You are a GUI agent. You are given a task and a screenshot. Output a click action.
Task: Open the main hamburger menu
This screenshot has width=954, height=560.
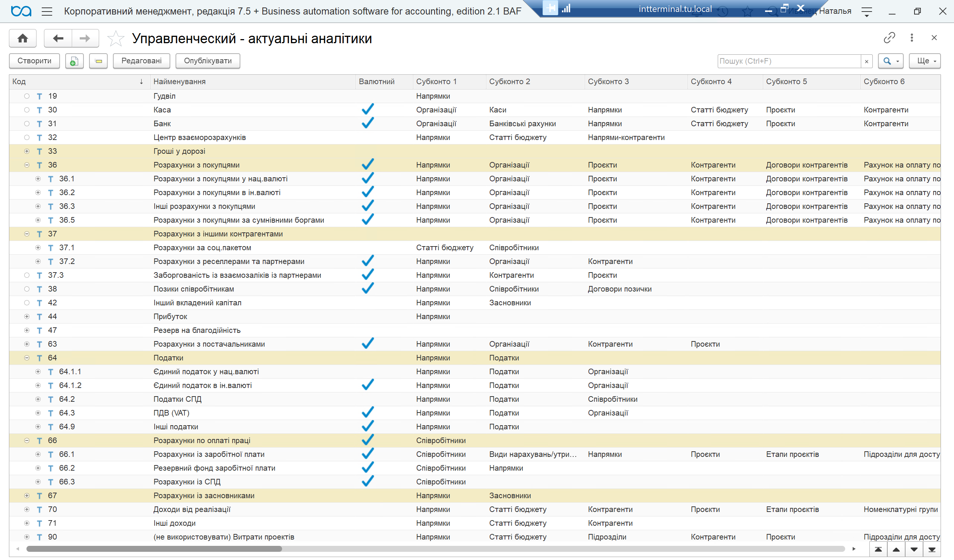click(47, 11)
